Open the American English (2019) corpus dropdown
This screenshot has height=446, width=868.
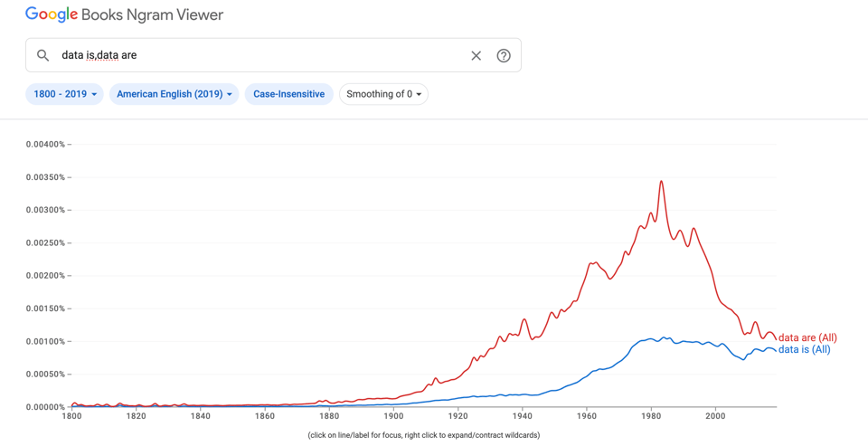[x=174, y=94]
